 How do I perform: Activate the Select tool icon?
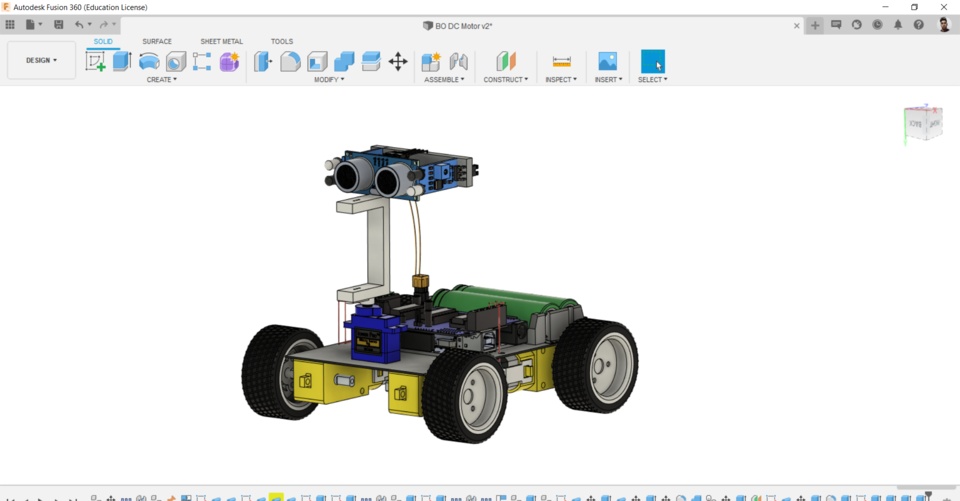653,61
